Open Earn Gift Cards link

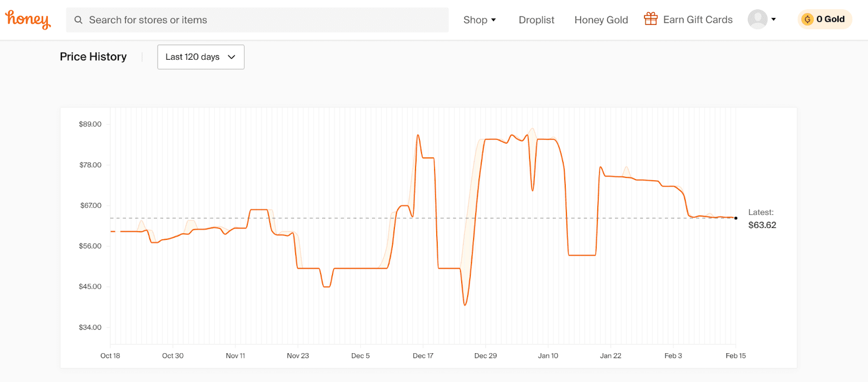point(698,20)
